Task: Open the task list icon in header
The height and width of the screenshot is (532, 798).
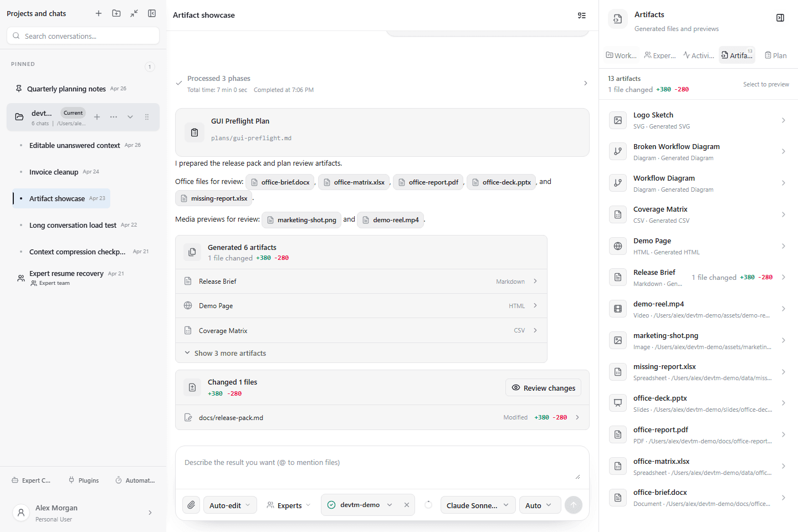Action: click(x=582, y=16)
